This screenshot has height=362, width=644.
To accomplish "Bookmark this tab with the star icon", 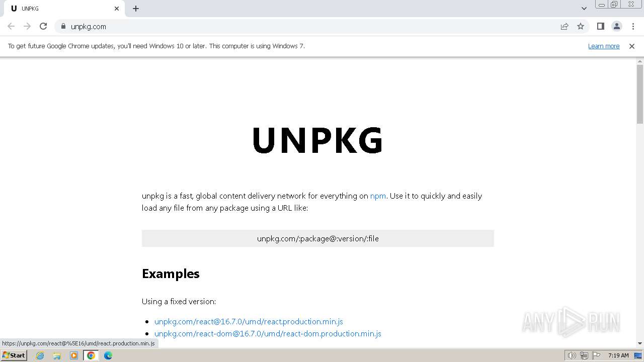I will pos(581,26).
